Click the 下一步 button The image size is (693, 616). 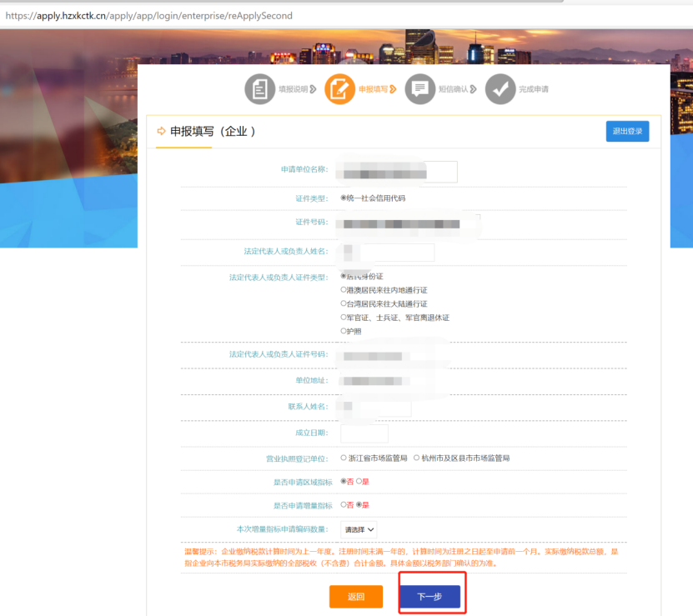click(x=429, y=597)
